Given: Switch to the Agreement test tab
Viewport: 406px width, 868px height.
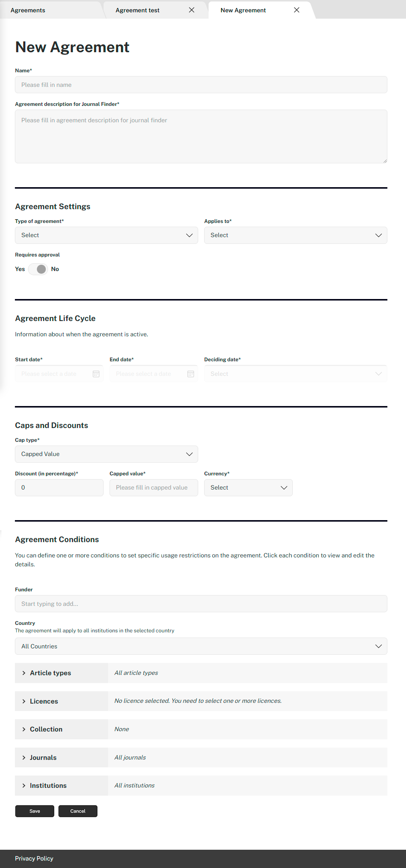Looking at the screenshot, I should pos(137,10).
